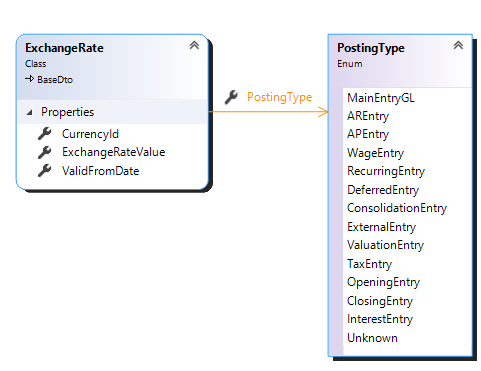Select the ExchangeRateValue property
Viewport: 481px width, 371px height.
(x=114, y=152)
